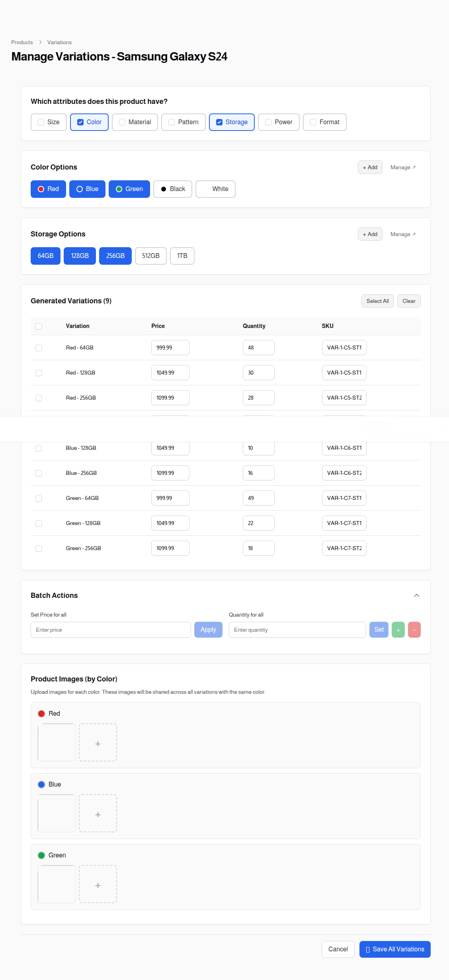
Task: Enable the Material attribute checkbox
Action: [122, 122]
